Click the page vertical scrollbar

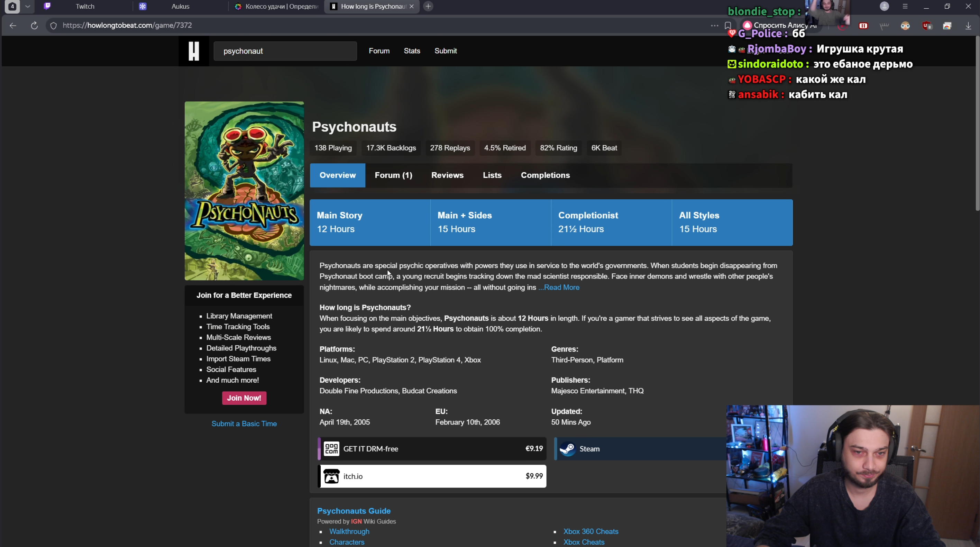click(x=977, y=122)
